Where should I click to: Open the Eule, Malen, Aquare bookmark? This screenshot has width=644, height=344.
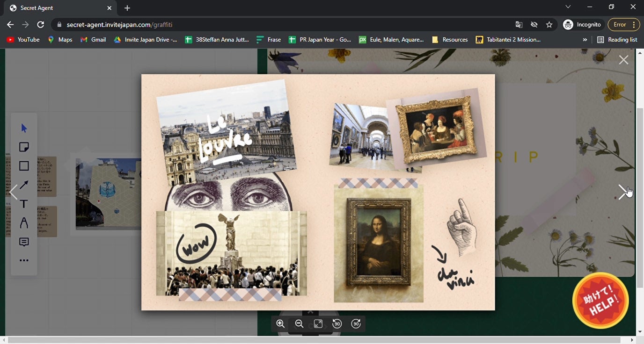(391, 40)
